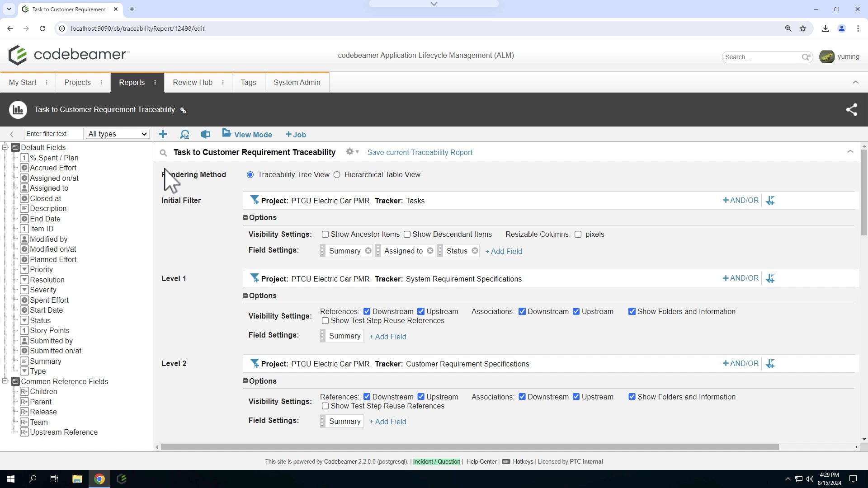Uncheck Level 2 Show Folders and Information

632,397
